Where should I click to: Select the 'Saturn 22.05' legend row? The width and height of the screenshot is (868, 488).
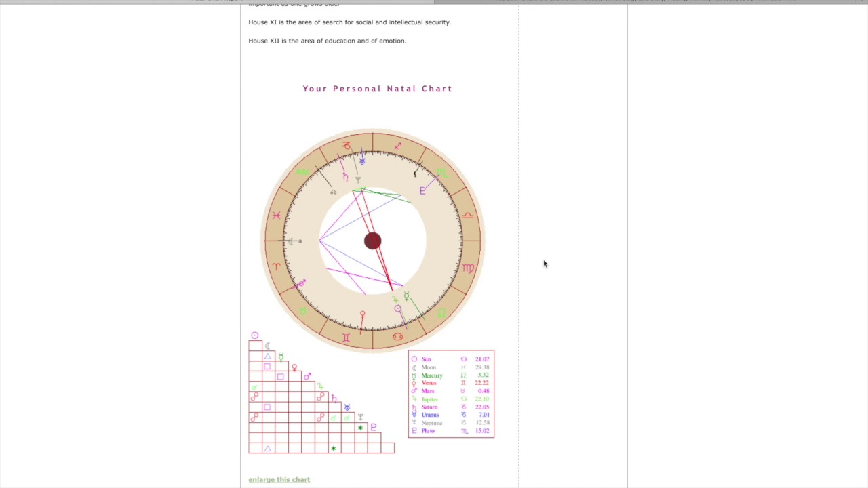(451, 407)
